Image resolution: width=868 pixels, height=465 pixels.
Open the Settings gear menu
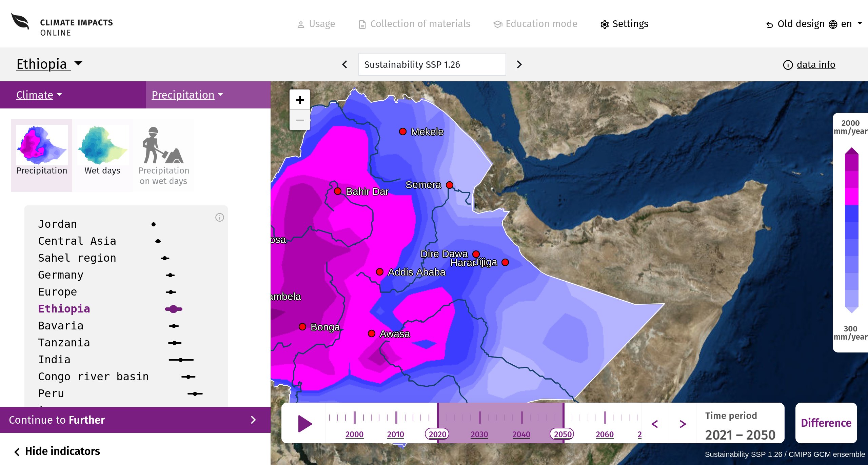(624, 24)
